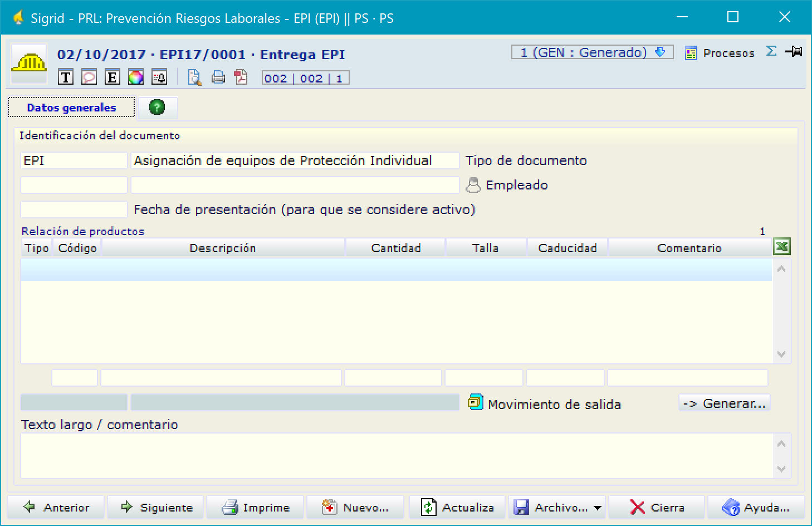Image resolution: width=812 pixels, height=526 pixels.
Task: Click the E icon in the toolbar
Action: pos(112,77)
